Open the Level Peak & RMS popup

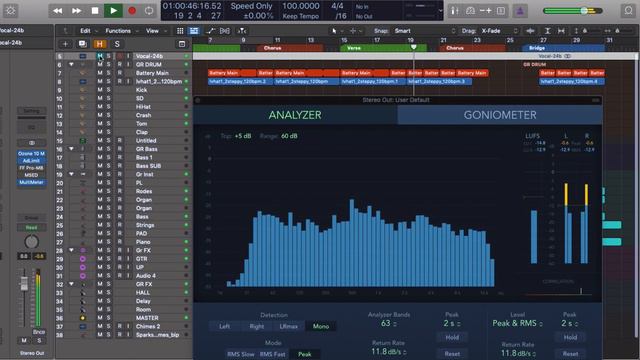[x=517, y=324]
